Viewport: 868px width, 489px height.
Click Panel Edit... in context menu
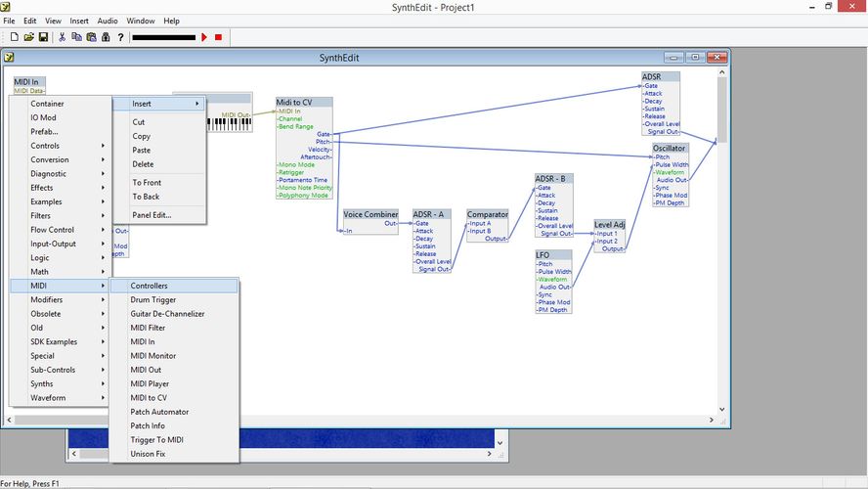pyautogui.click(x=152, y=215)
